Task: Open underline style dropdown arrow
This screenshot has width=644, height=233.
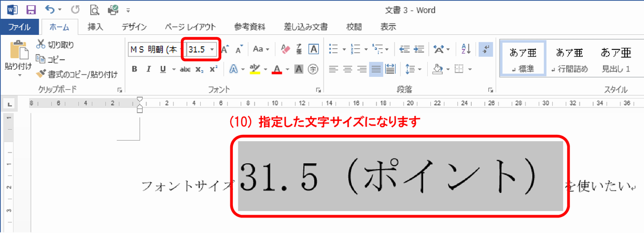Action: tap(173, 69)
